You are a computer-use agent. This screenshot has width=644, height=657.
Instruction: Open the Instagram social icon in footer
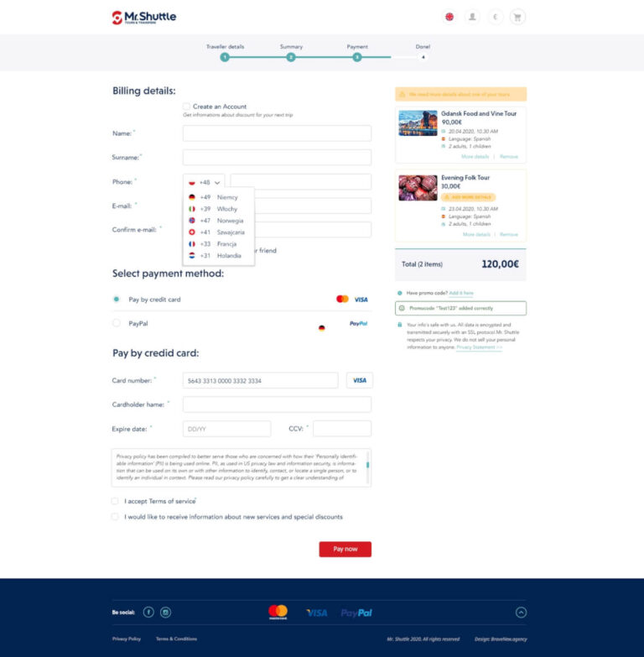(165, 613)
